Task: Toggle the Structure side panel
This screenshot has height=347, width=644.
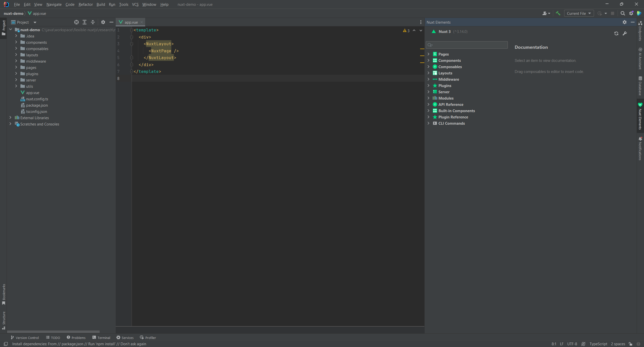Action: tap(4, 320)
